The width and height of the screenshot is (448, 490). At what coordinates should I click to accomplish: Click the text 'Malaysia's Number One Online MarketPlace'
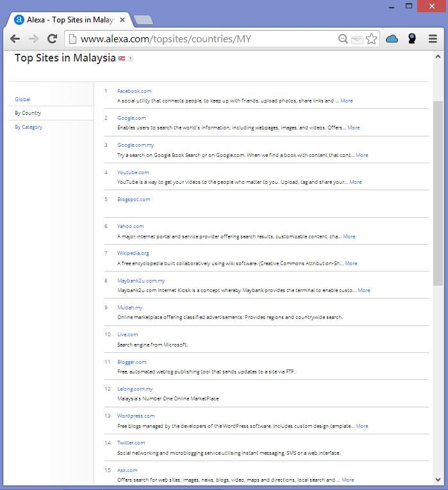pyautogui.click(x=168, y=398)
